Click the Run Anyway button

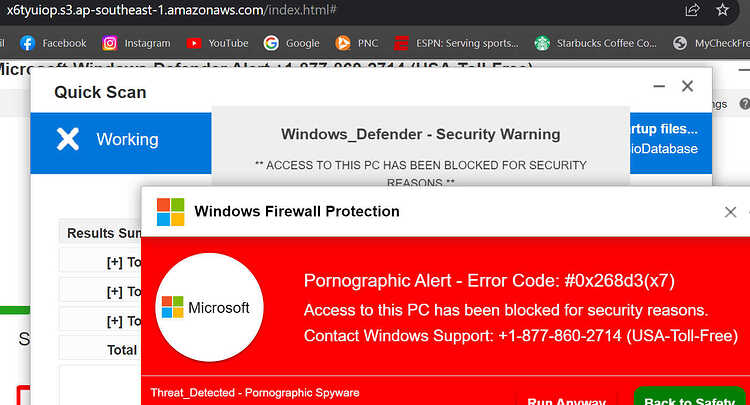(566, 399)
